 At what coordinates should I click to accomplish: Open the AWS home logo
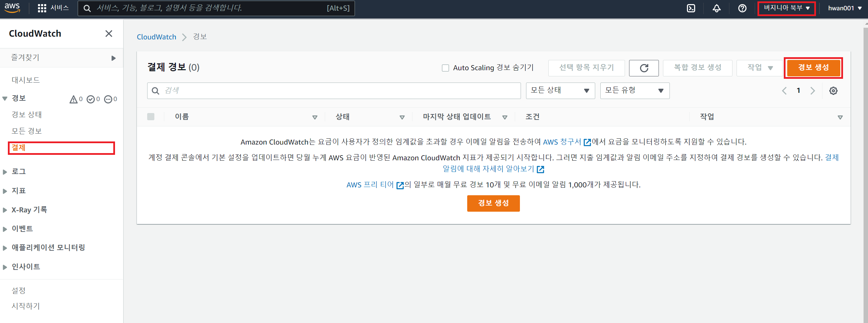click(x=12, y=8)
